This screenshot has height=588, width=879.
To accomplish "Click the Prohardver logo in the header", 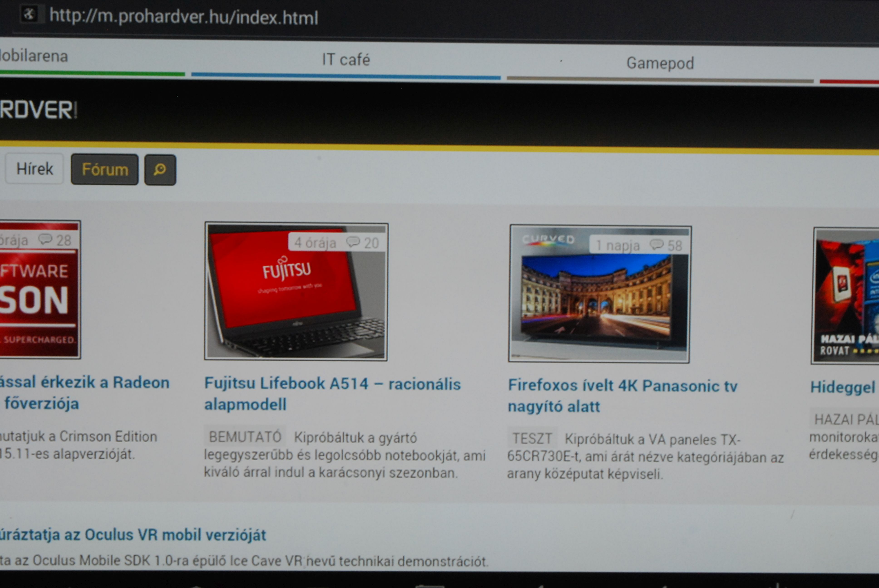I will 38,110.
